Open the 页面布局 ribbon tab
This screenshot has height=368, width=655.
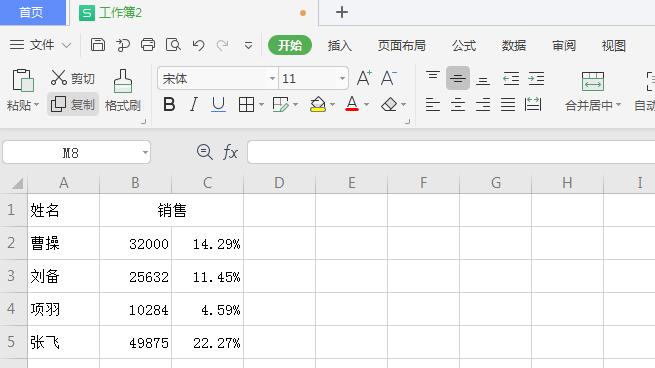point(401,45)
